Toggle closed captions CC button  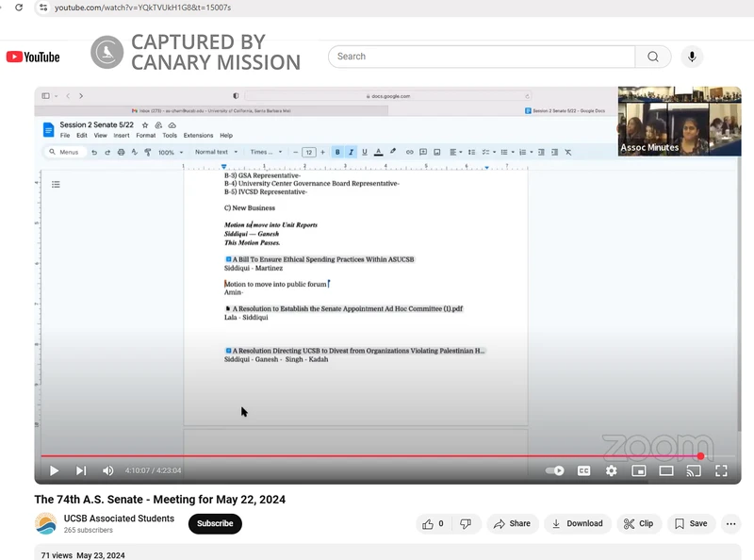pyautogui.click(x=583, y=470)
